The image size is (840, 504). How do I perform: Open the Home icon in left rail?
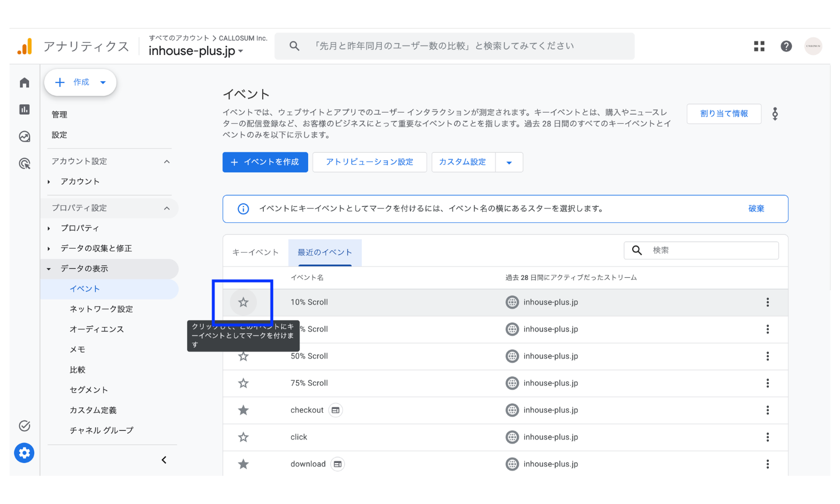[x=24, y=83]
